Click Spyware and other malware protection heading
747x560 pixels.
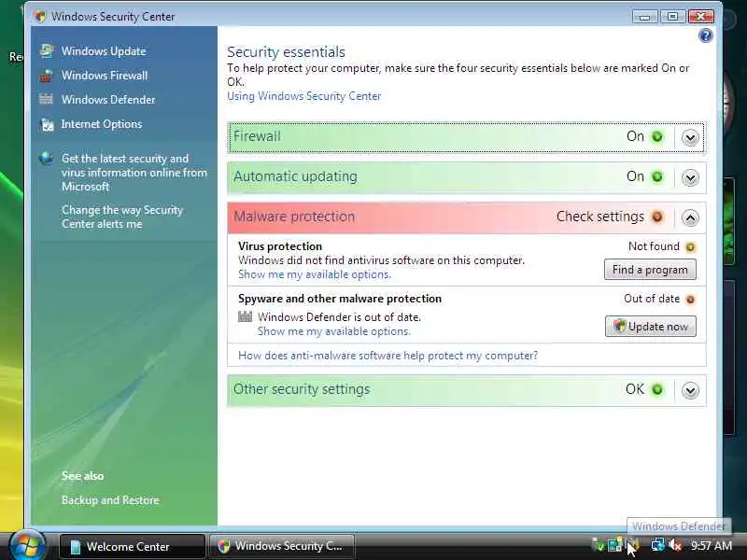pyautogui.click(x=340, y=299)
